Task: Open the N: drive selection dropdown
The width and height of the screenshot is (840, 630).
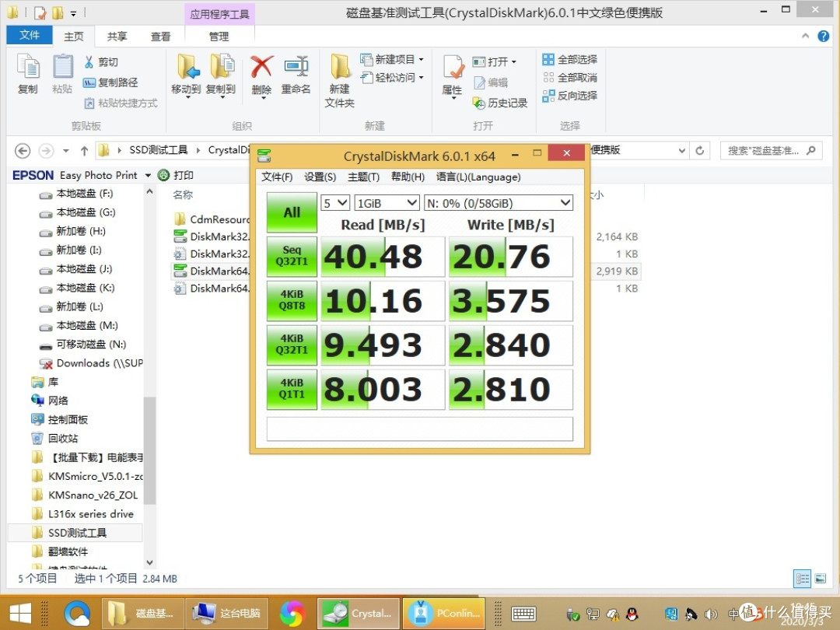Action: [499, 203]
